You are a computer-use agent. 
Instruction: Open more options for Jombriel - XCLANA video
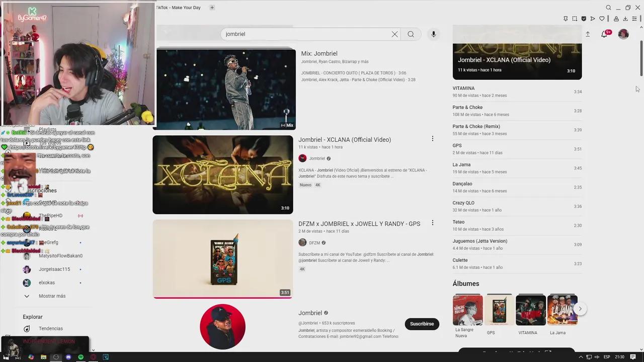point(432,139)
